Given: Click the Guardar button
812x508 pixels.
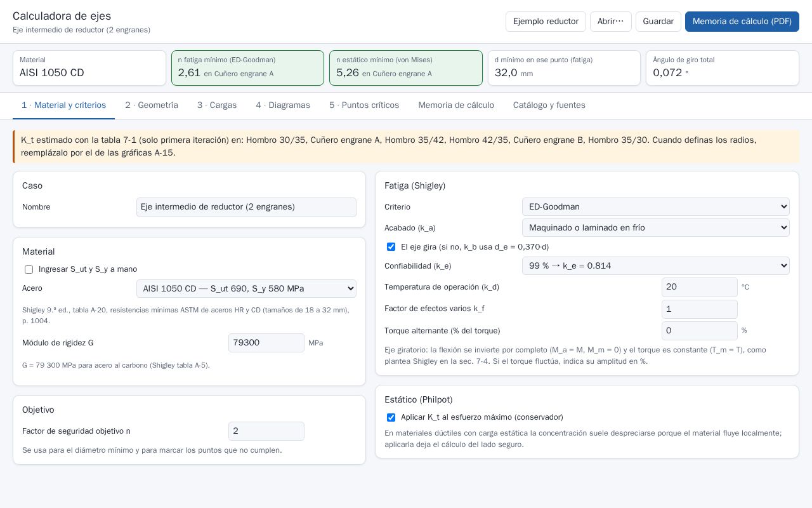Looking at the screenshot, I should [658, 22].
